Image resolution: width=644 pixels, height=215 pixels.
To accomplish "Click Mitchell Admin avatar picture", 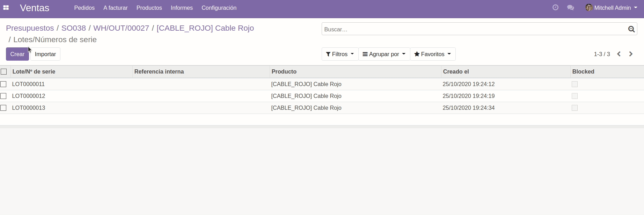I will click(589, 8).
